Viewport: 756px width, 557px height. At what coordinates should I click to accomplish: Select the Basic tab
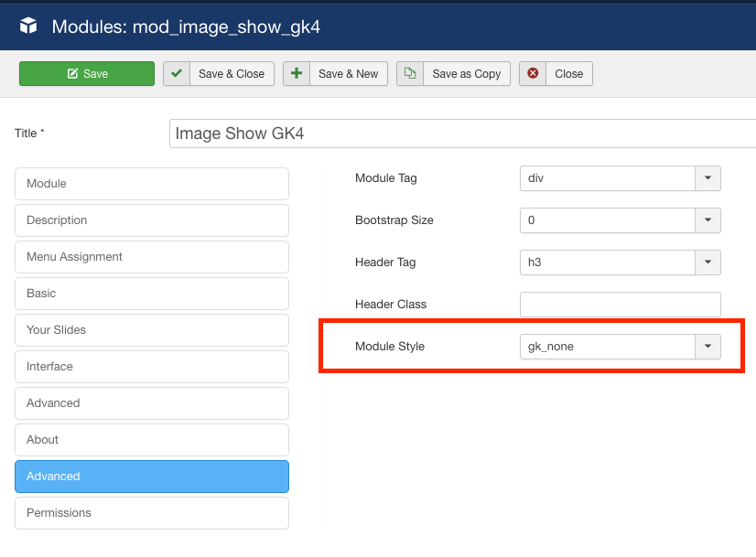[x=152, y=294]
